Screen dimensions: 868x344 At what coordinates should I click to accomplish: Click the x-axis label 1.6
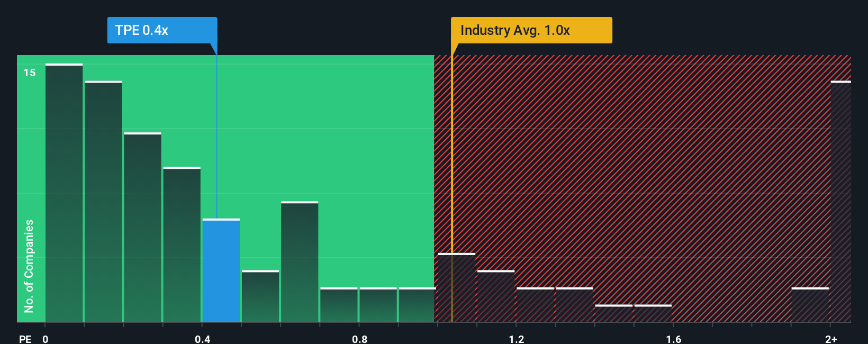pos(674,339)
